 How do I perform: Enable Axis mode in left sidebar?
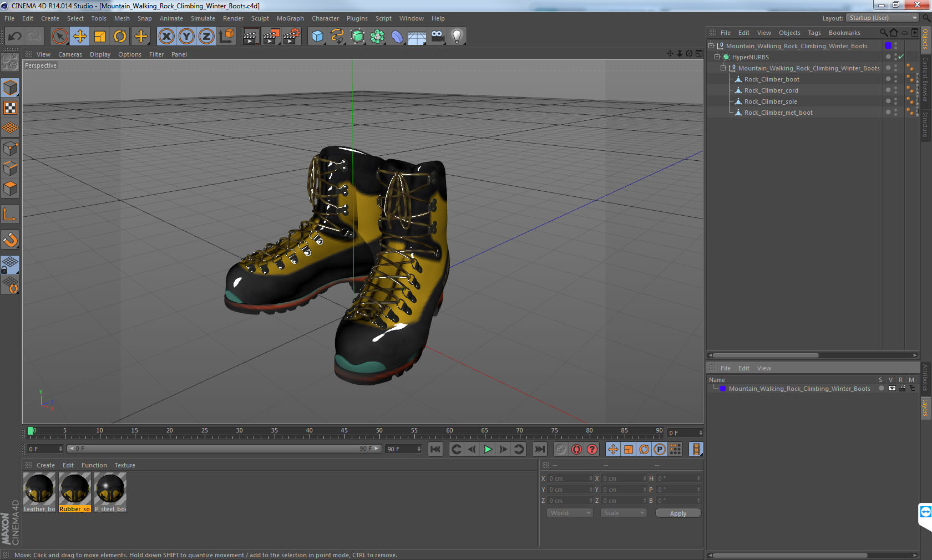[x=10, y=214]
